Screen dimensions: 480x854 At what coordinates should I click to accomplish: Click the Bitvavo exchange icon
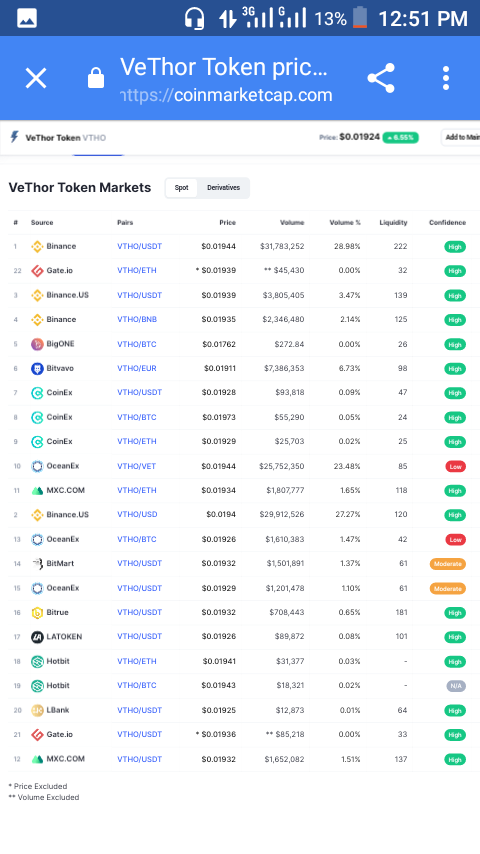37,369
